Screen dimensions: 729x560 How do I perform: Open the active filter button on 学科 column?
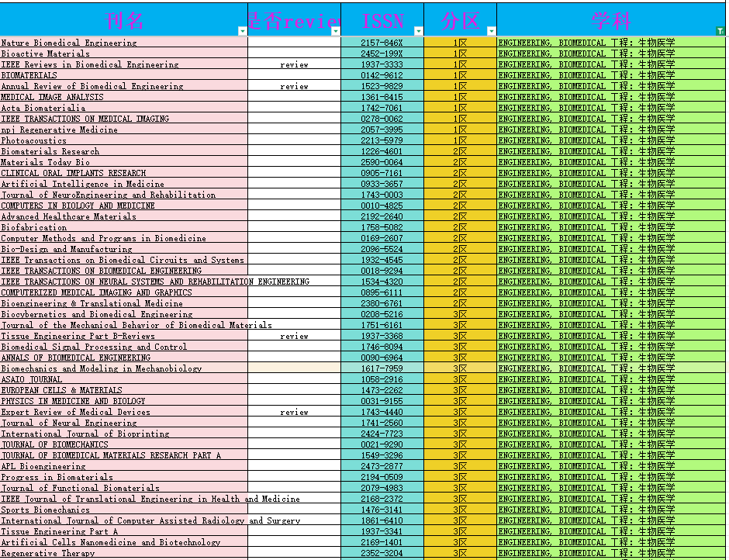click(720, 31)
